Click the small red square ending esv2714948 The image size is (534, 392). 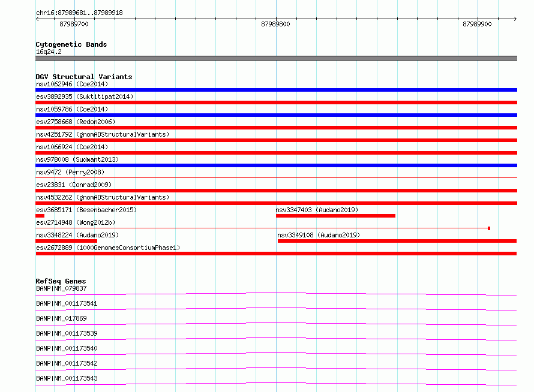click(489, 228)
